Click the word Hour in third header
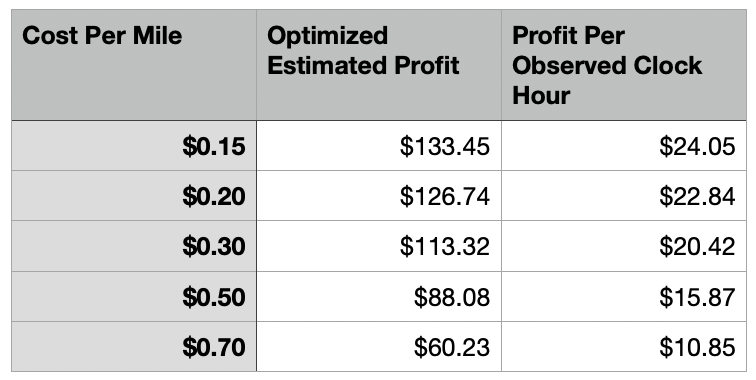This screenshot has height=380, width=756. click(541, 95)
